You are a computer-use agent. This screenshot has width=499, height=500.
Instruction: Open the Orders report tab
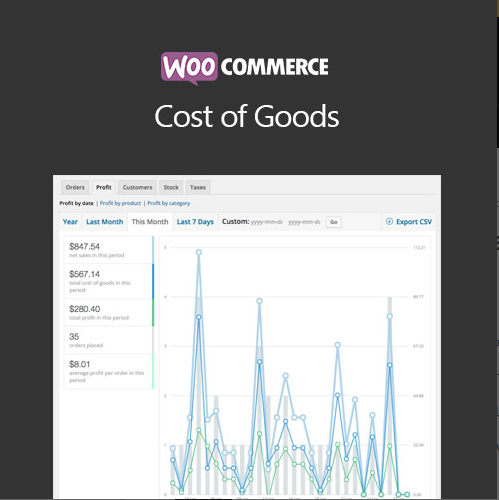(75, 187)
